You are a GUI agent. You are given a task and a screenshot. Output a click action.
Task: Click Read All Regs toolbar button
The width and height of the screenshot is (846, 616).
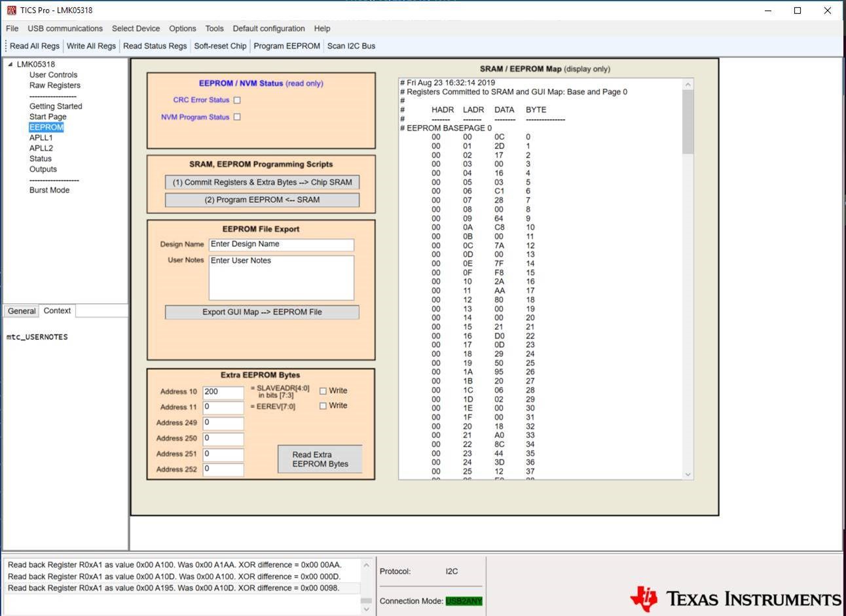pyautogui.click(x=35, y=46)
